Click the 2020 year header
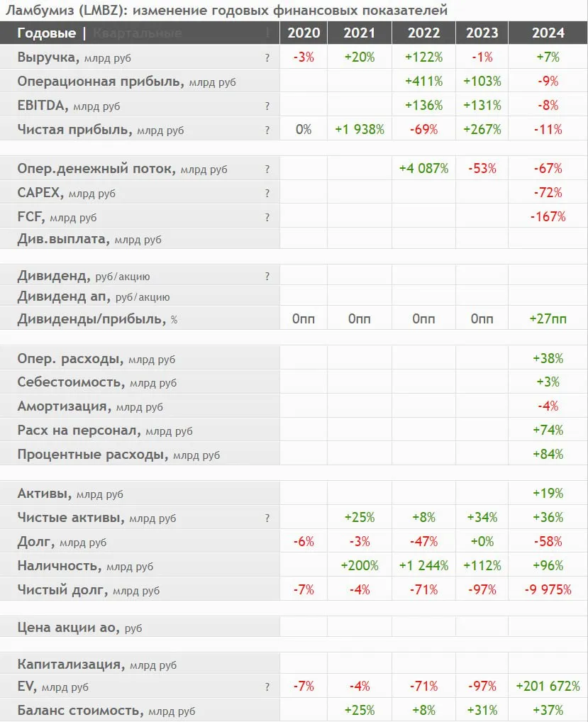 coord(304,33)
